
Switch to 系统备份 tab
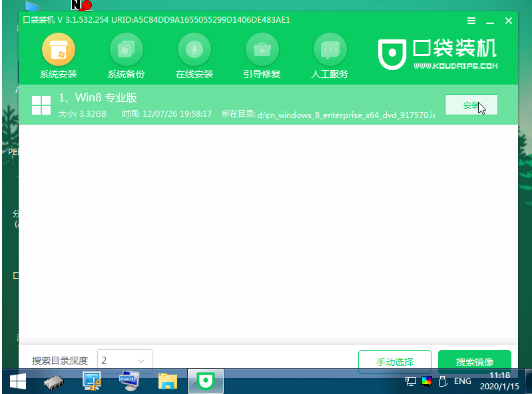127,57
